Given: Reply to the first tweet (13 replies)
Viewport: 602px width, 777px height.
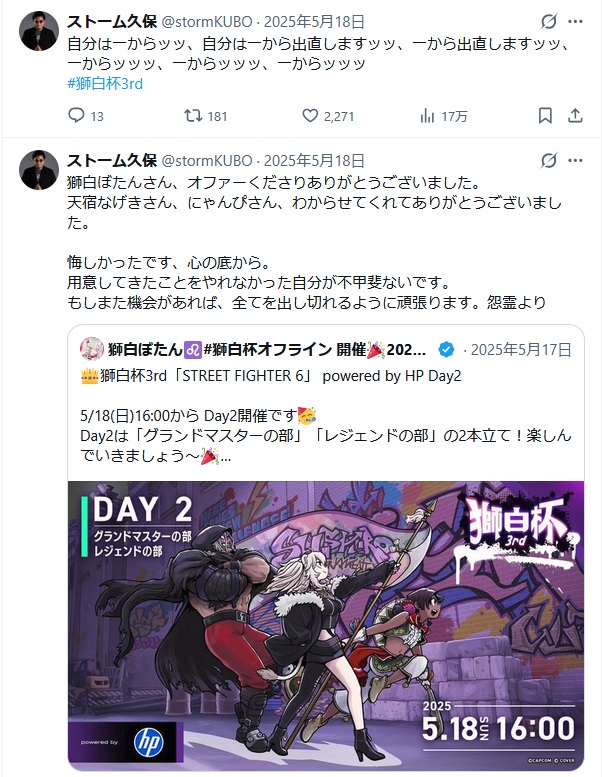Looking at the screenshot, I should (85, 116).
